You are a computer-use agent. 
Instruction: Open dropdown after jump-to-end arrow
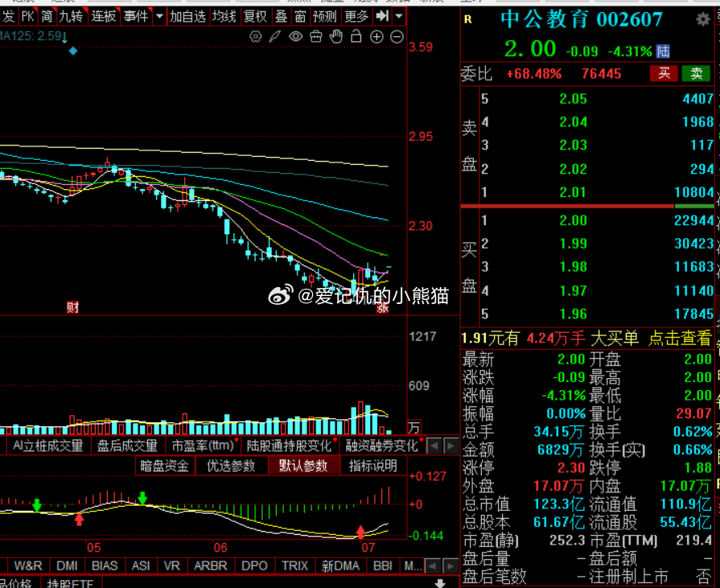(399, 17)
